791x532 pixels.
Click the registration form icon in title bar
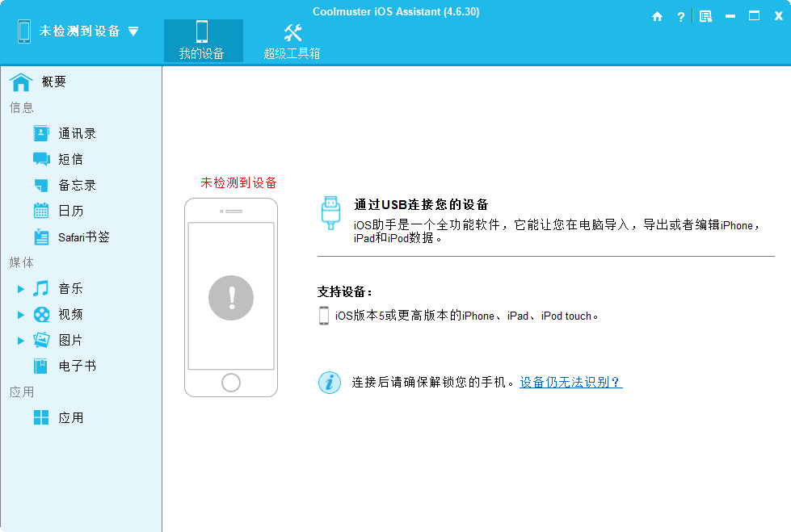point(705,15)
